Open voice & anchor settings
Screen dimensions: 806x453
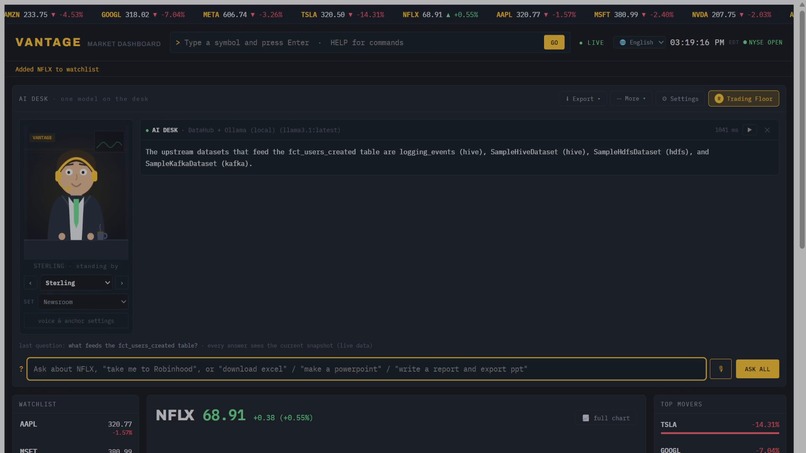76,321
